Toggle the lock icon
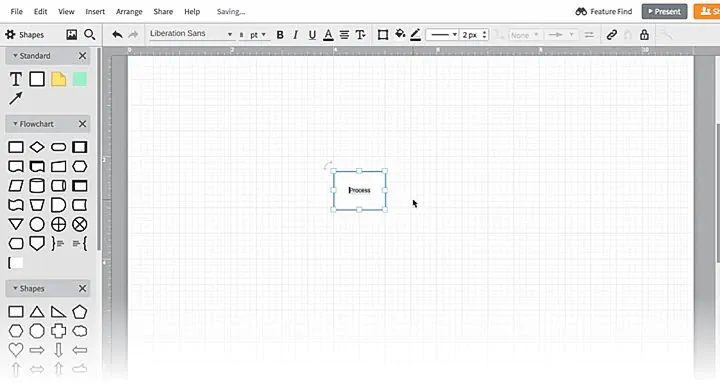The width and height of the screenshot is (720, 383). [645, 34]
